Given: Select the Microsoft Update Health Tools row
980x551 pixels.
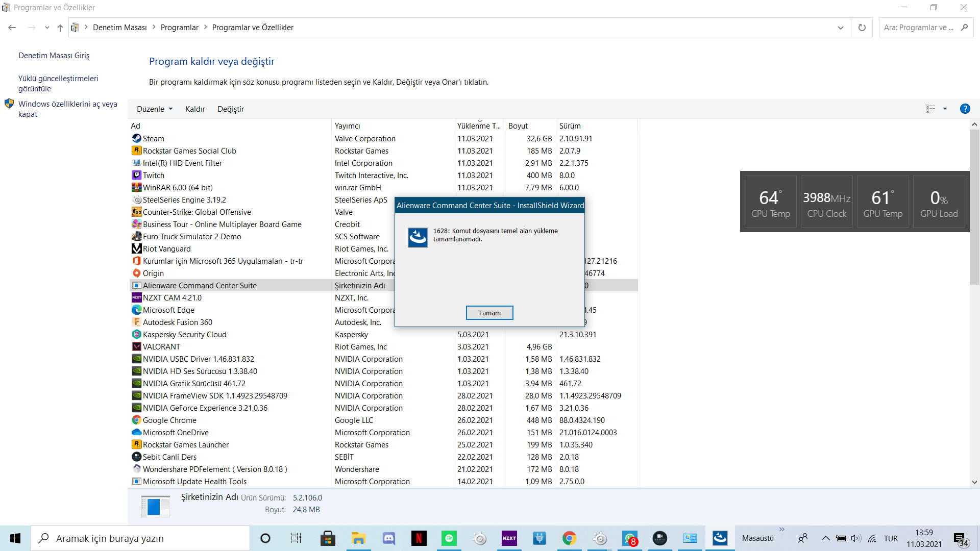Looking at the screenshot, I should (x=383, y=481).
